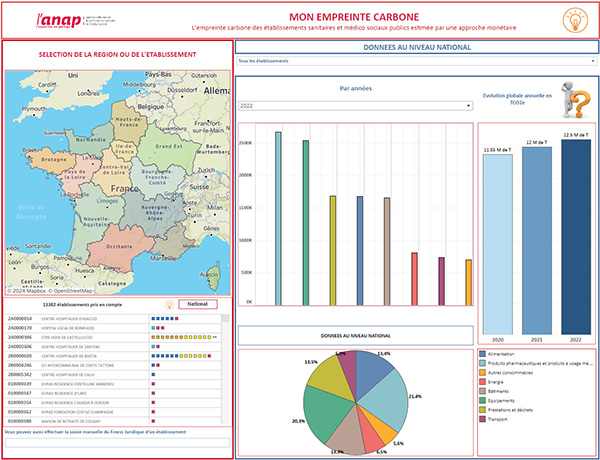Click the 5,9% purple pie slice
This screenshot has width=600, height=460.
[348, 369]
